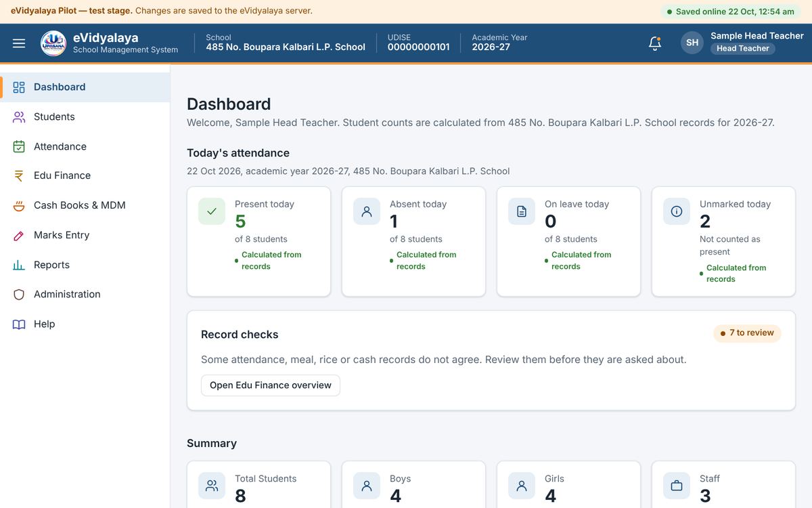Click the Edu Finance rupee icon
This screenshot has height=508, width=812.
pyautogui.click(x=19, y=175)
